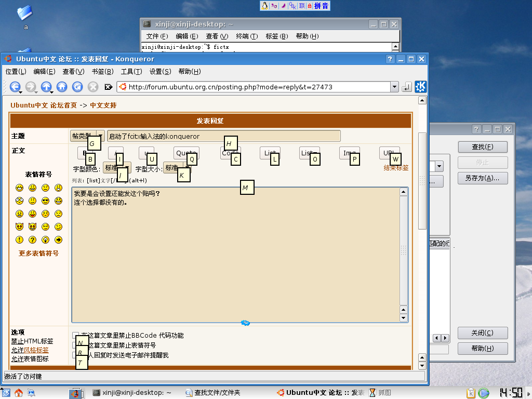Click the page scrollbar's bottom down arrow
Viewport: 532px width, 399px height.
pyautogui.click(x=422, y=365)
